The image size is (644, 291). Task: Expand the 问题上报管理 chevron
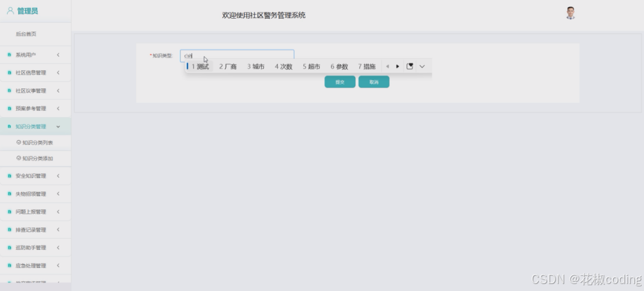(x=58, y=212)
